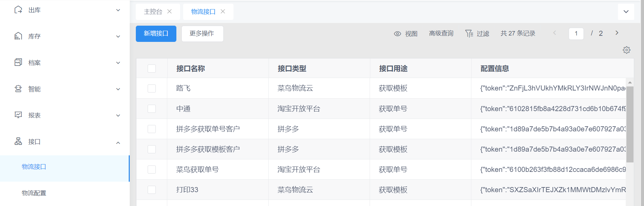Check the 菜鸟获取单号 row checkbox
Image resolution: width=644 pixels, height=206 pixels.
pos(152,170)
